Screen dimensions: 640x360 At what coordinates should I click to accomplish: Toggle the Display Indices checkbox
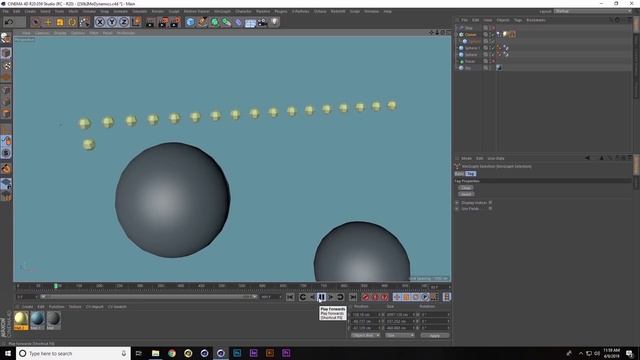[490, 202]
